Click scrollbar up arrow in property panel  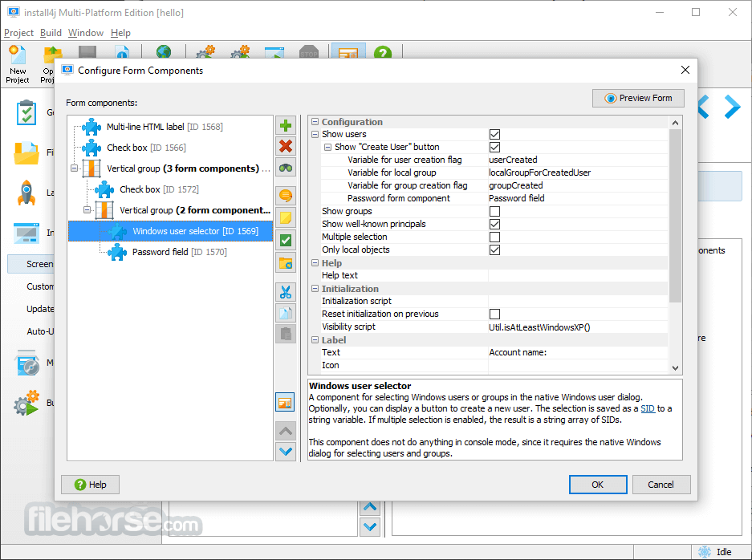pos(675,123)
